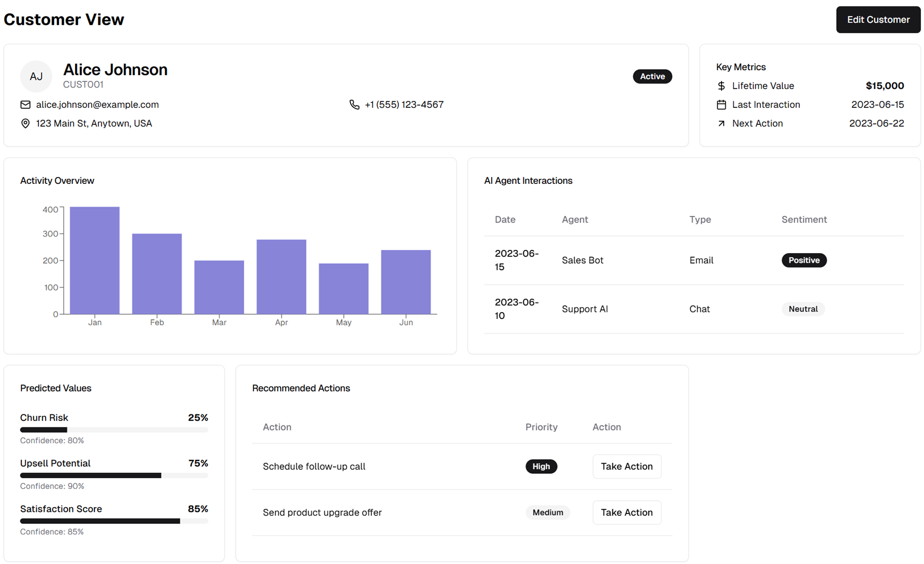
Task: Click the Sales Bot agent cell
Action: pos(582,260)
